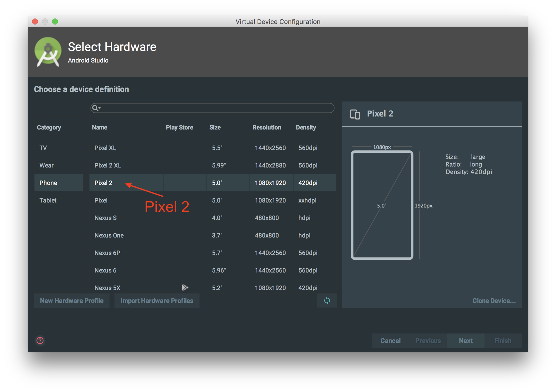The image size is (556, 392).
Task: Sort by the Name column header
Action: point(99,127)
